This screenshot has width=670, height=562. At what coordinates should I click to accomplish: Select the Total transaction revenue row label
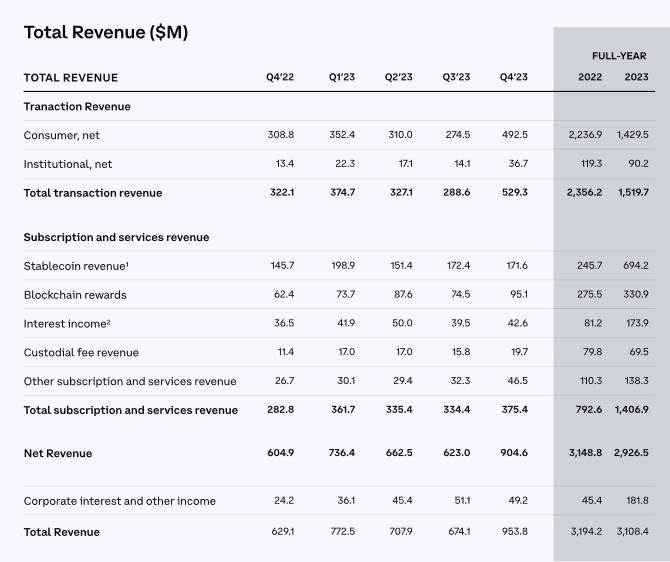pos(93,193)
